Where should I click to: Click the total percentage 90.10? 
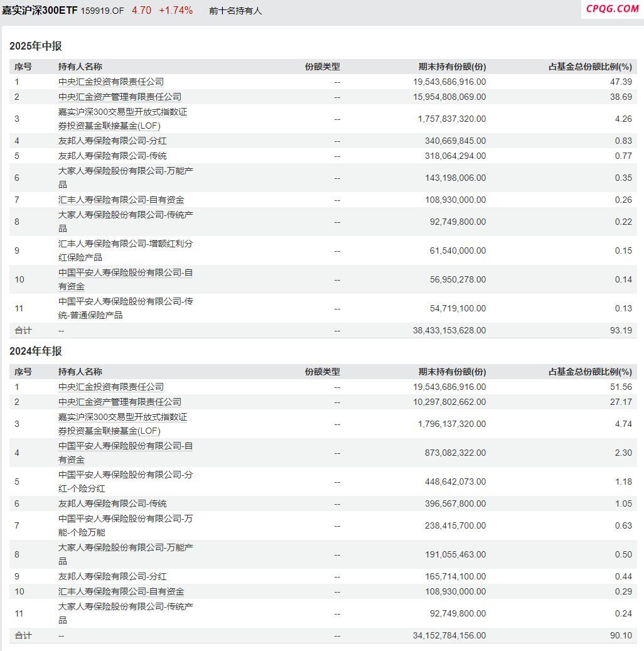(621, 636)
